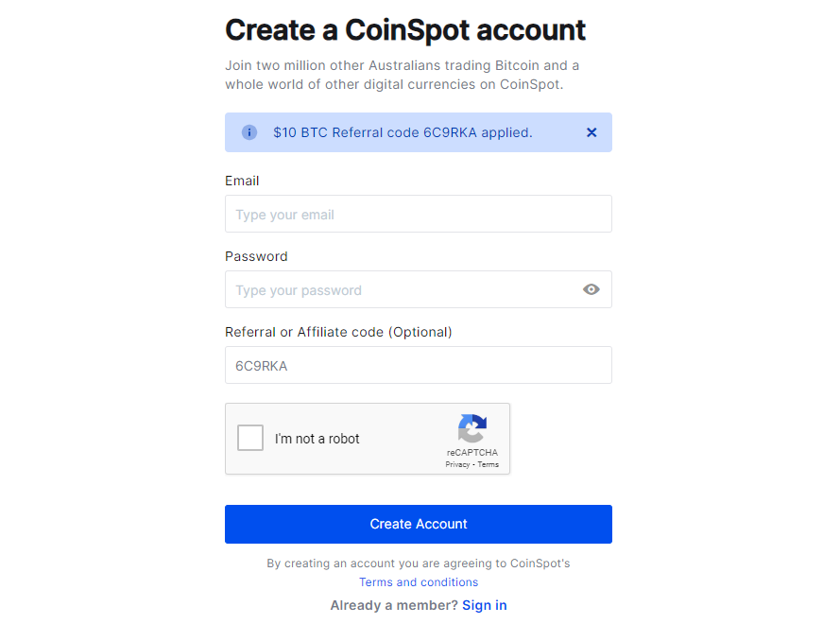Open the reCAPTCHA Privacy link
Viewport: 840px width, 624px height.
pos(457,465)
